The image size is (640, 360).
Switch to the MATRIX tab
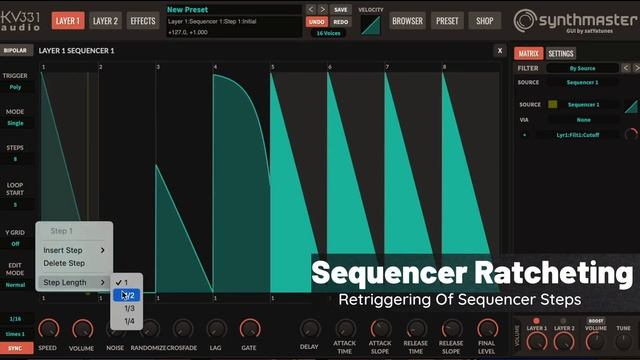tap(529, 53)
